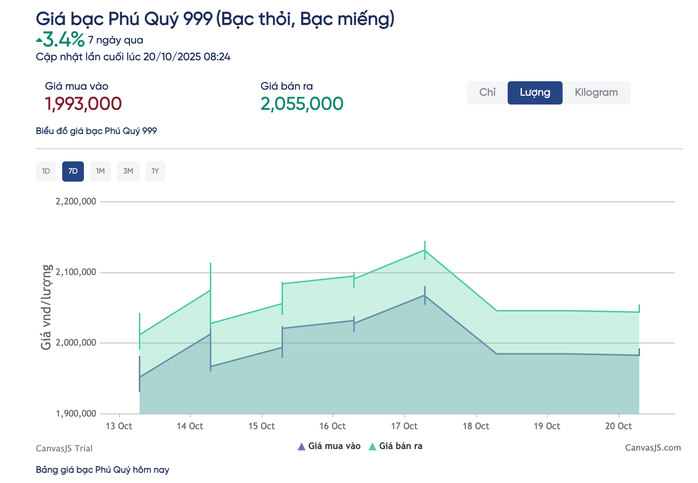698x483 pixels.
Task: Show the 1M chart range
Action: click(x=100, y=171)
